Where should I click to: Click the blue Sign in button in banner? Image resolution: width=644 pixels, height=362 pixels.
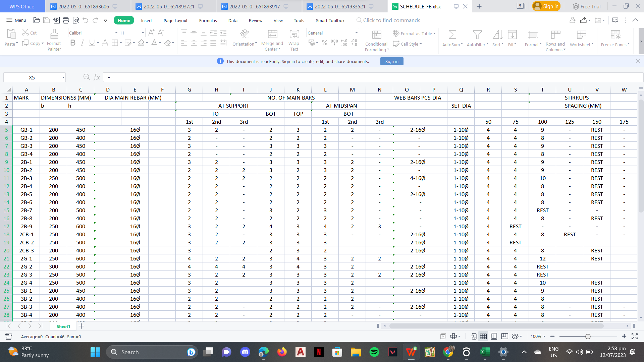coord(391,61)
